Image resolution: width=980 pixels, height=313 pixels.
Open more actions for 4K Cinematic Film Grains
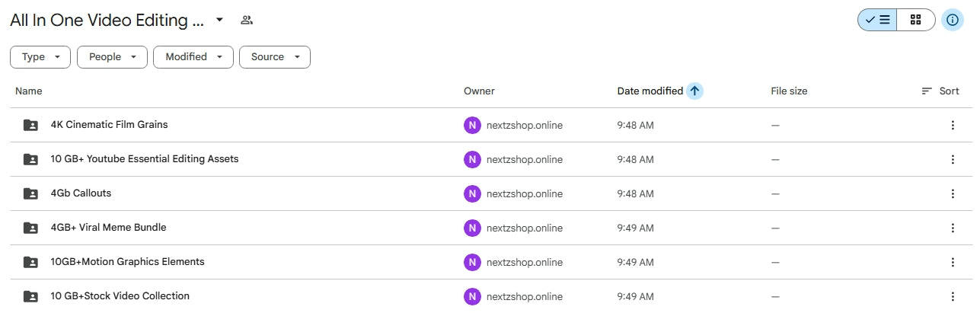(x=952, y=125)
